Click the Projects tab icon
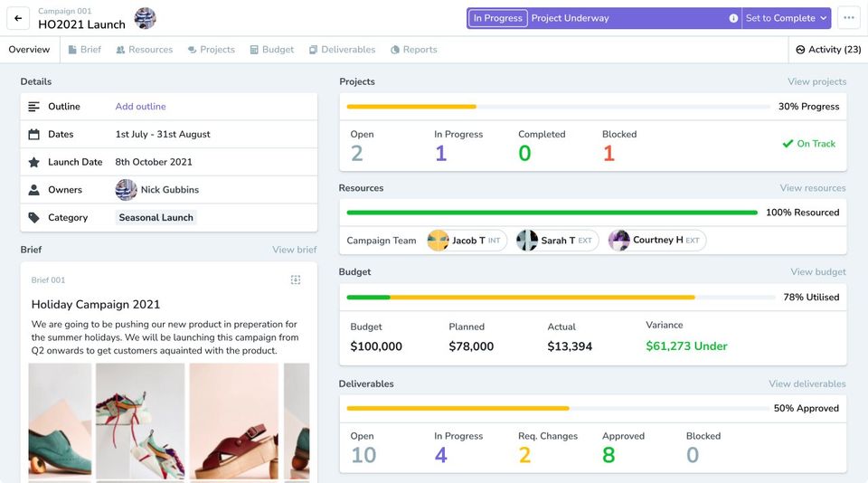Screen dimensions: 868x483 click(x=192, y=50)
